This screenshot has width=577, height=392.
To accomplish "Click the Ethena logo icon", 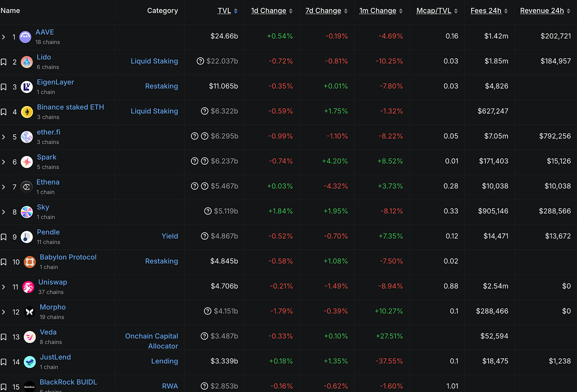I will [26, 187].
